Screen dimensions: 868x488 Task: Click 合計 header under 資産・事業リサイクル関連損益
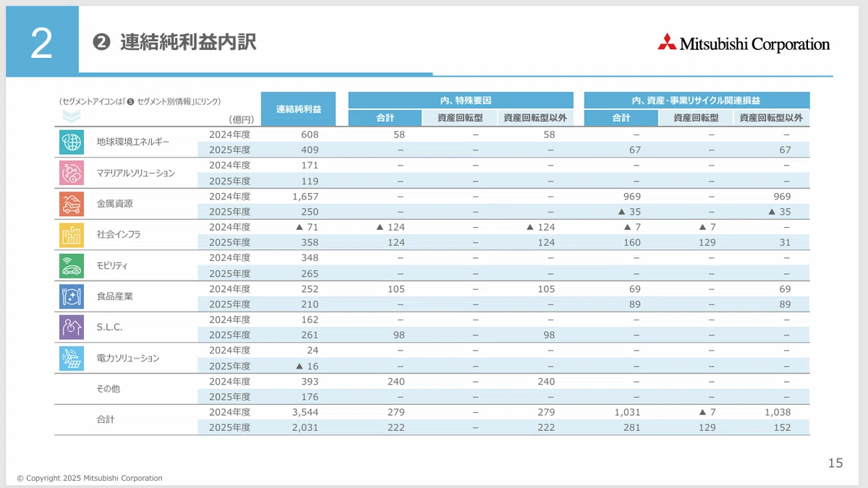coord(621,118)
